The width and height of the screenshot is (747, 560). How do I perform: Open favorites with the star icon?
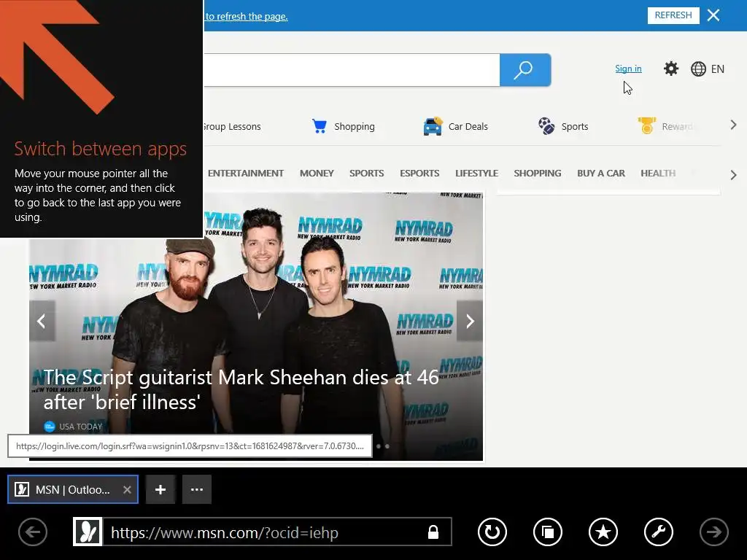pos(603,532)
